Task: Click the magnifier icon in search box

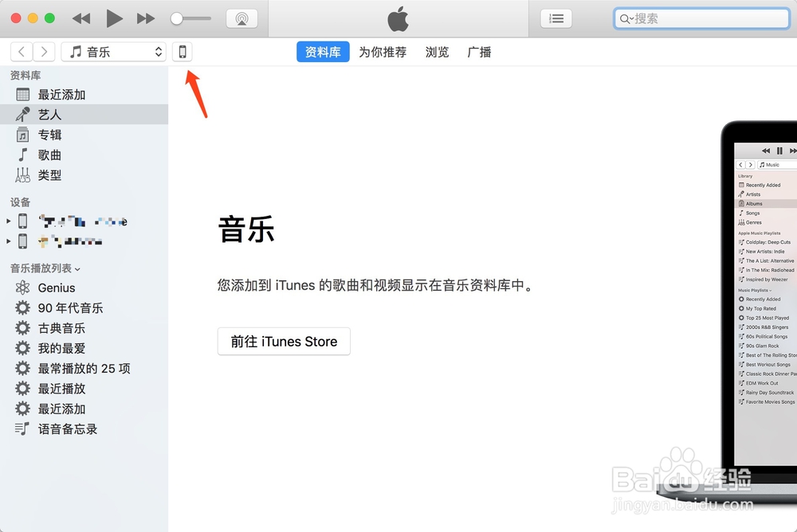Action: (x=625, y=19)
